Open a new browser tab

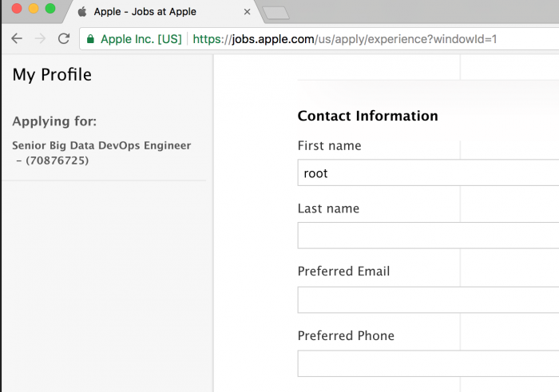[276, 13]
